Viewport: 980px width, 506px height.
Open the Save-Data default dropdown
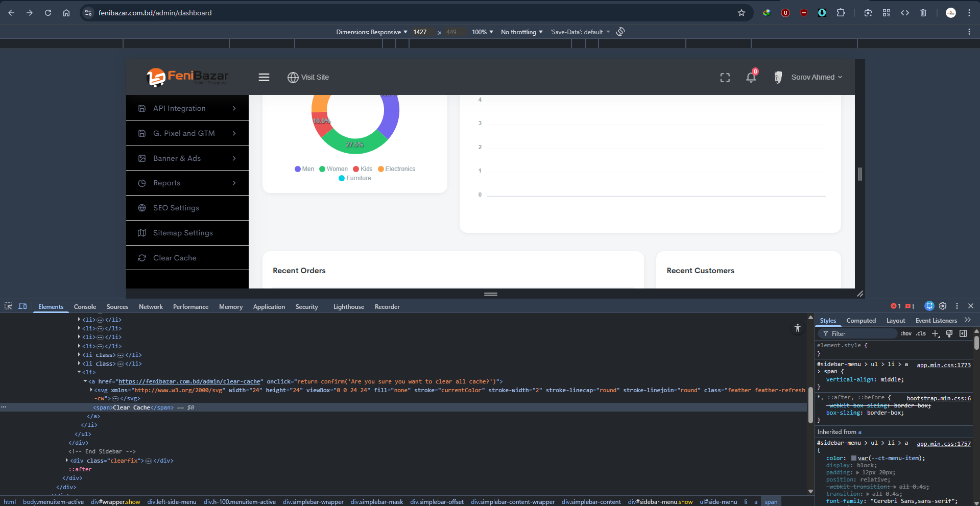581,32
